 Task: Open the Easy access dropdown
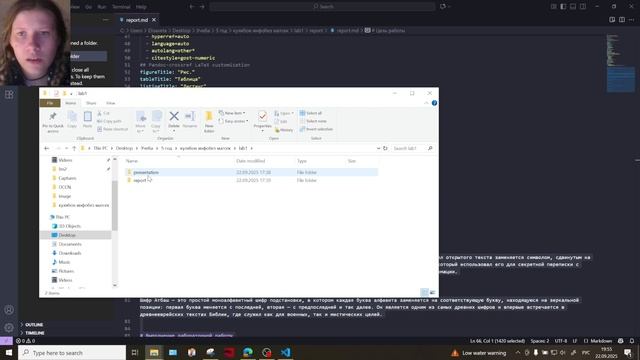point(233,121)
